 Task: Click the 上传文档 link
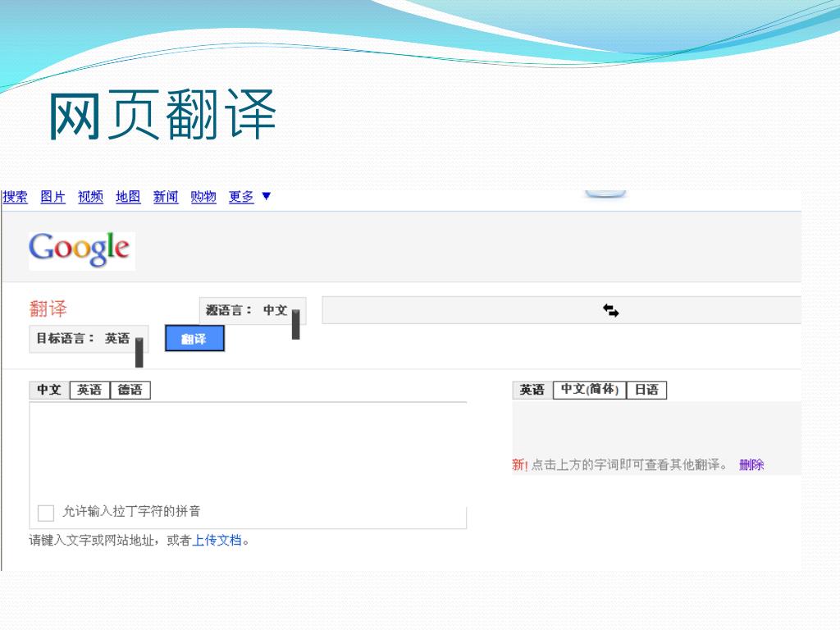click(x=217, y=540)
